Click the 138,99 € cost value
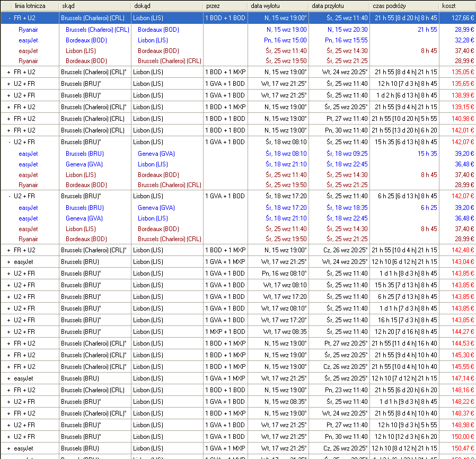 pos(463,95)
